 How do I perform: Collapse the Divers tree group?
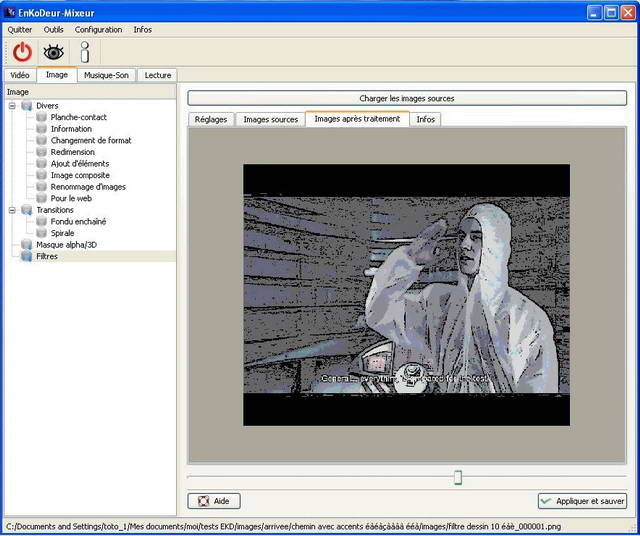(x=12, y=106)
